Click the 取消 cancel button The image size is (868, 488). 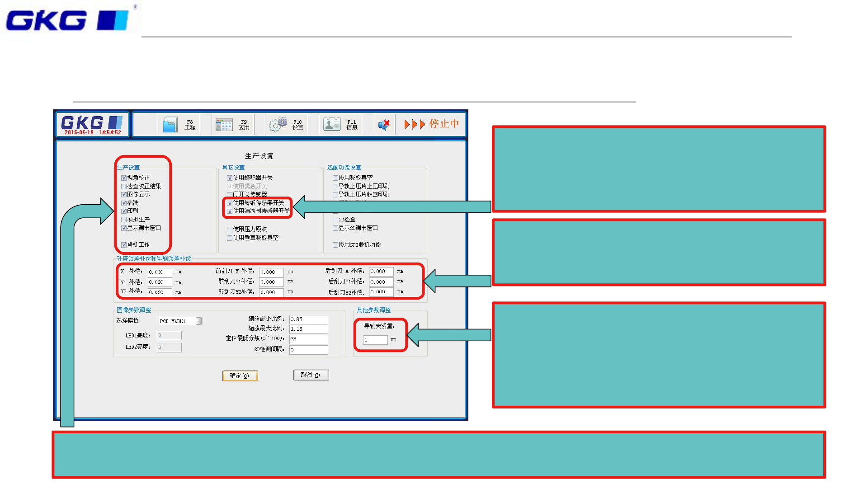click(311, 375)
